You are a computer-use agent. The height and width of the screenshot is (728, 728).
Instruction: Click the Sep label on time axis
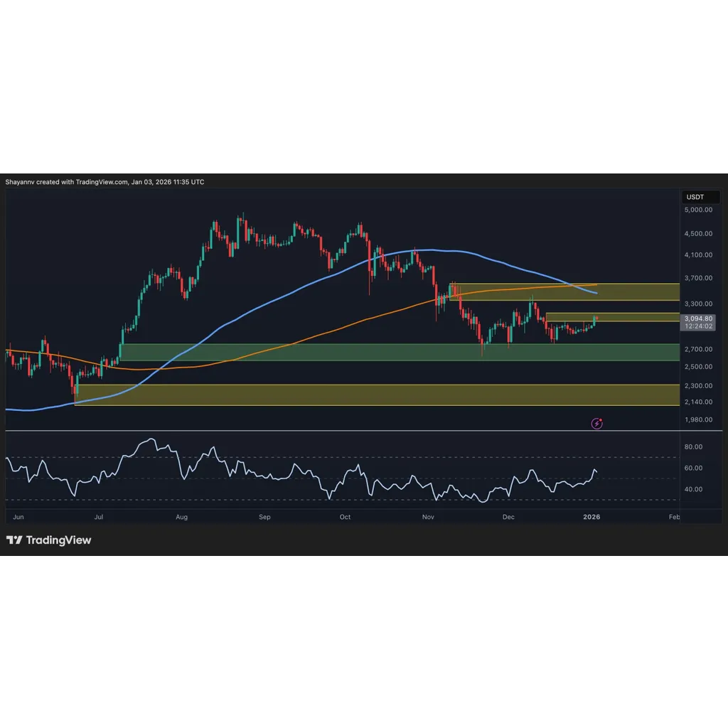[x=264, y=517]
